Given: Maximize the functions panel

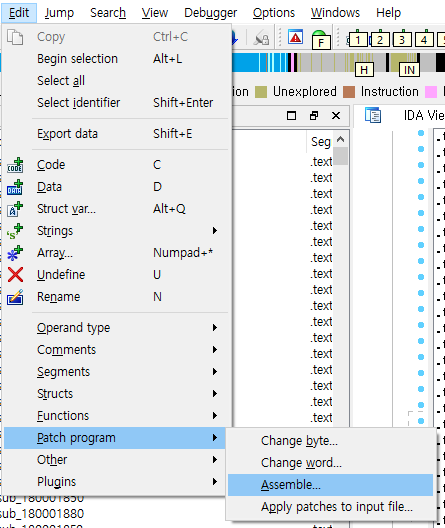Looking at the screenshot, I should tap(292, 116).
